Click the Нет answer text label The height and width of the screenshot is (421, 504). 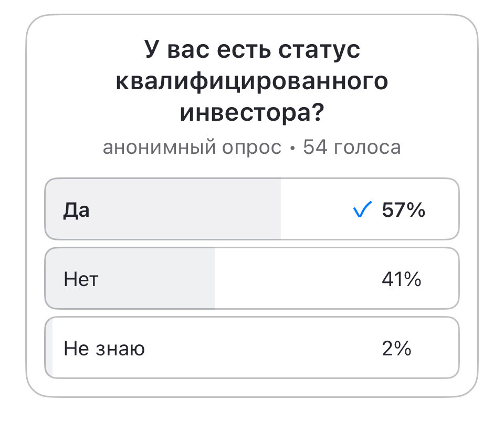pyautogui.click(x=80, y=279)
